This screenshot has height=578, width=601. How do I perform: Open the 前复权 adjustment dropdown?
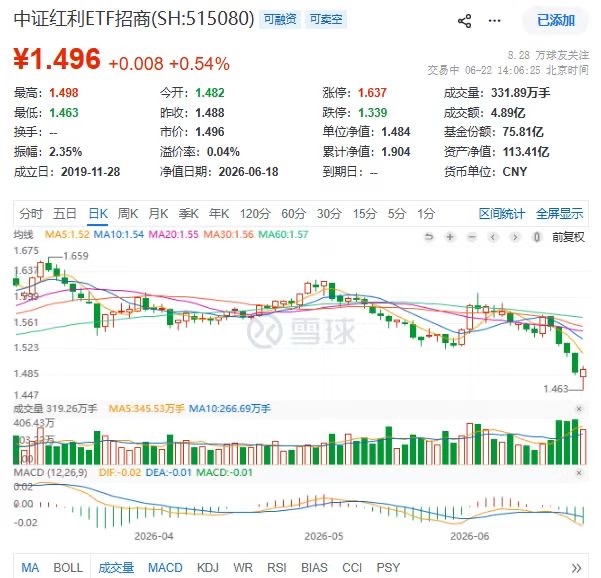(x=568, y=237)
